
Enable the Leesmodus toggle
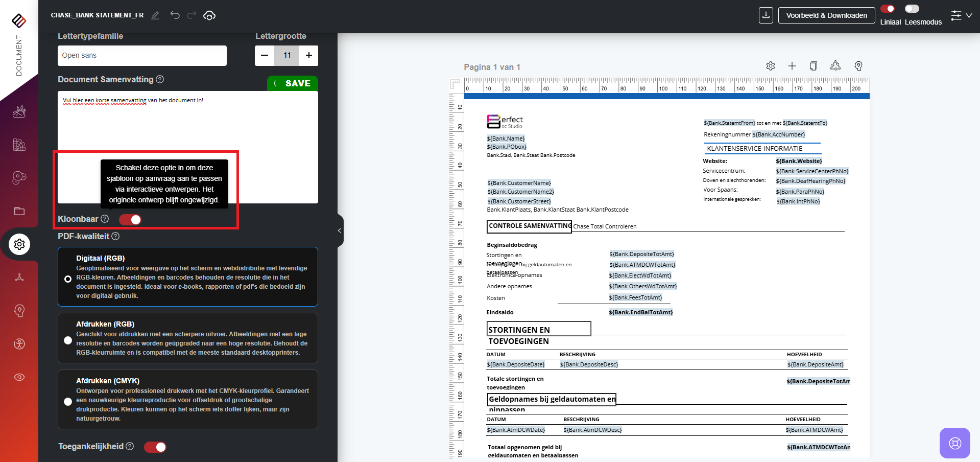pyautogui.click(x=912, y=9)
